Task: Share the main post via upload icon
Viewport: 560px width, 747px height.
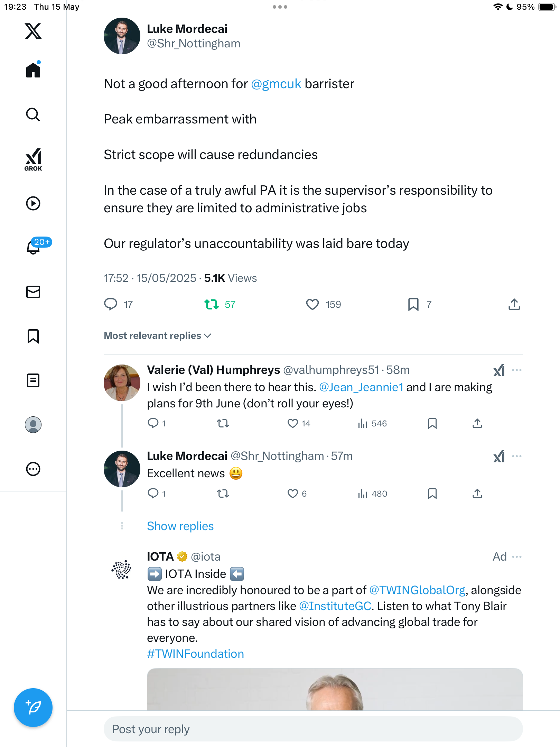Action: click(x=514, y=304)
